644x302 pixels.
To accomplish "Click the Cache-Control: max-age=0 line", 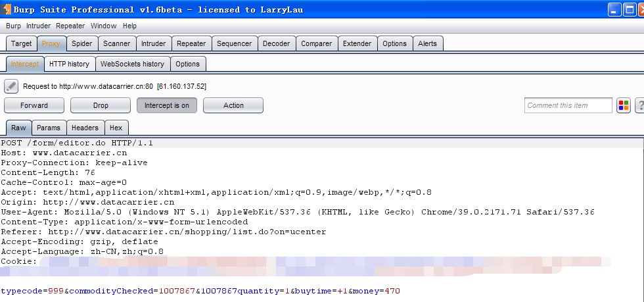I will coord(64,183).
